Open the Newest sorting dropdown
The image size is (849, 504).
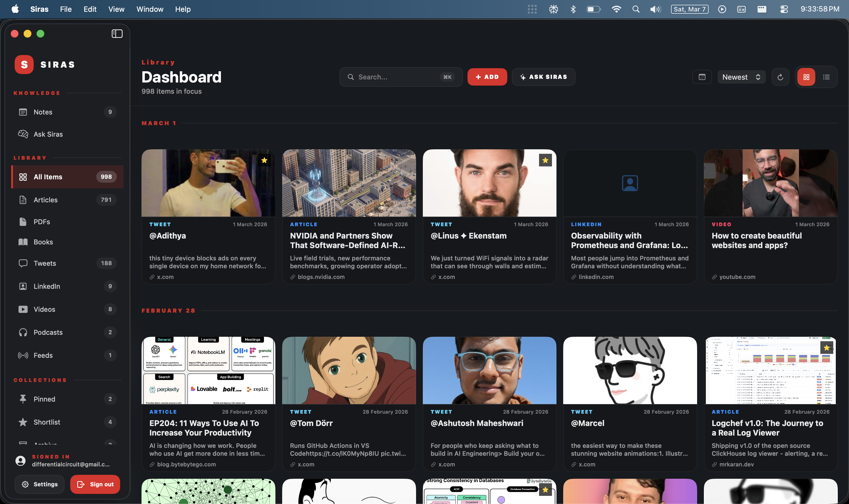point(741,77)
